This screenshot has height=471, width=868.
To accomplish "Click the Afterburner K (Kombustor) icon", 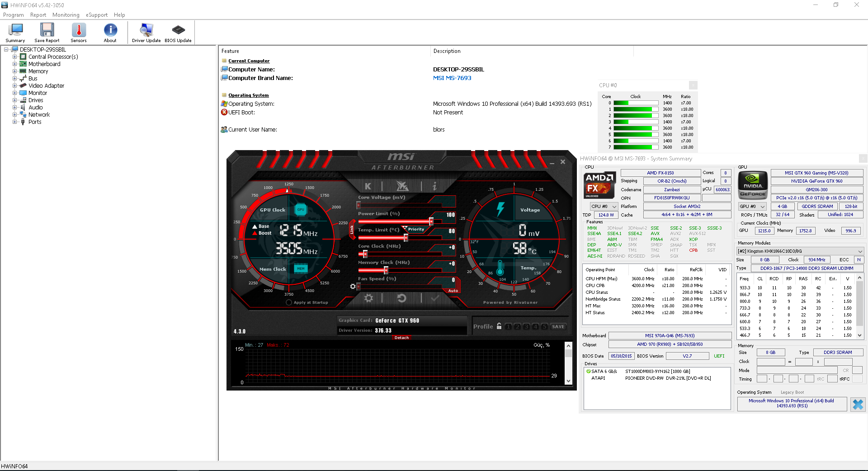I will 368,186.
